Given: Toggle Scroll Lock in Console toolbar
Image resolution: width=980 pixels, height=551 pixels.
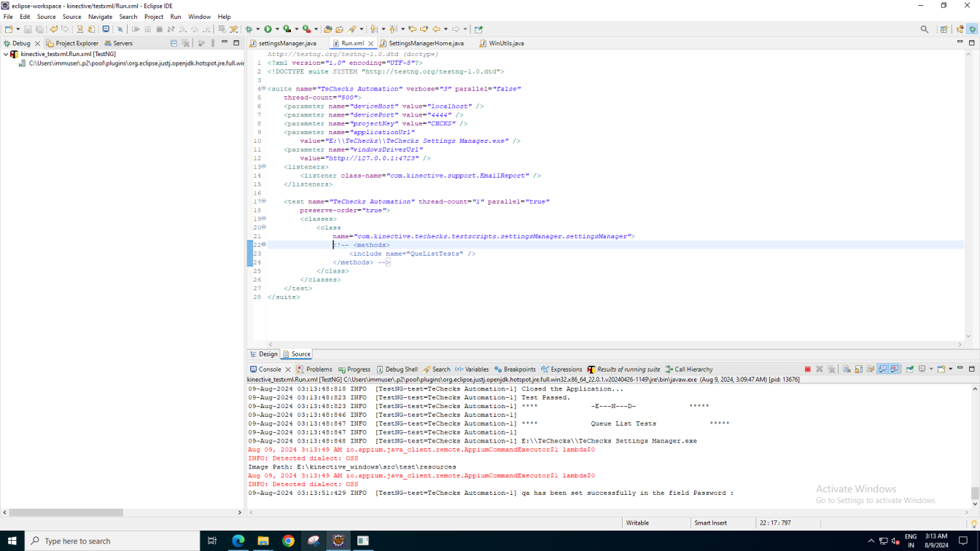Looking at the screenshot, I should (859, 370).
